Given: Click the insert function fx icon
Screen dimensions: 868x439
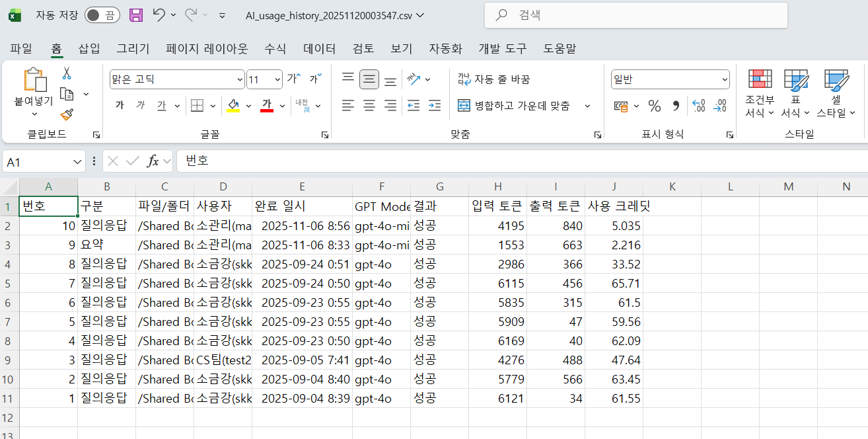Looking at the screenshot, I should (x=153, y=161).
